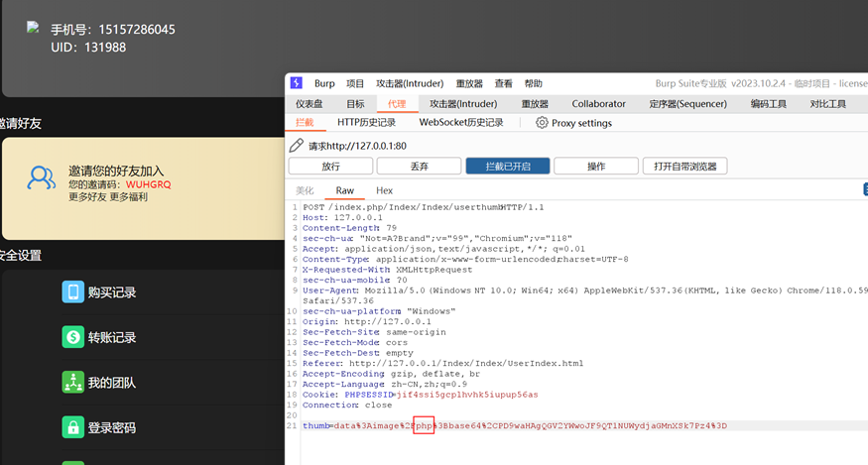This screenshot has width=868, height=465.
Task: Click the green transfer records dollar icon
Action: pos(73,336)
